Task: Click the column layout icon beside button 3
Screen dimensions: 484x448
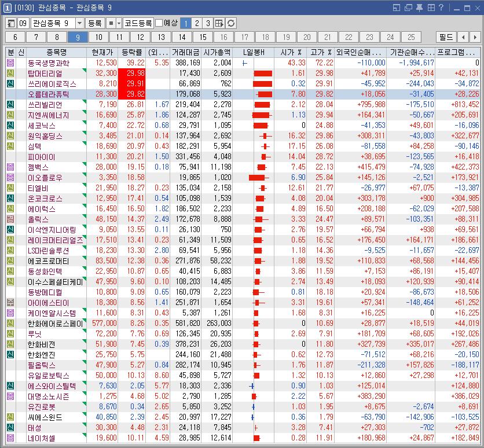Action: point(219,23)
